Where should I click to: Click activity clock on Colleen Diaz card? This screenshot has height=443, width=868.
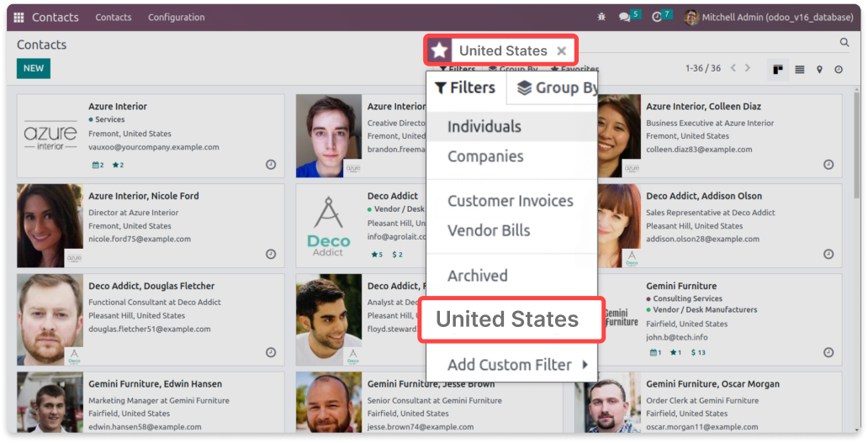pyautogui.click(x=828, y=164)
